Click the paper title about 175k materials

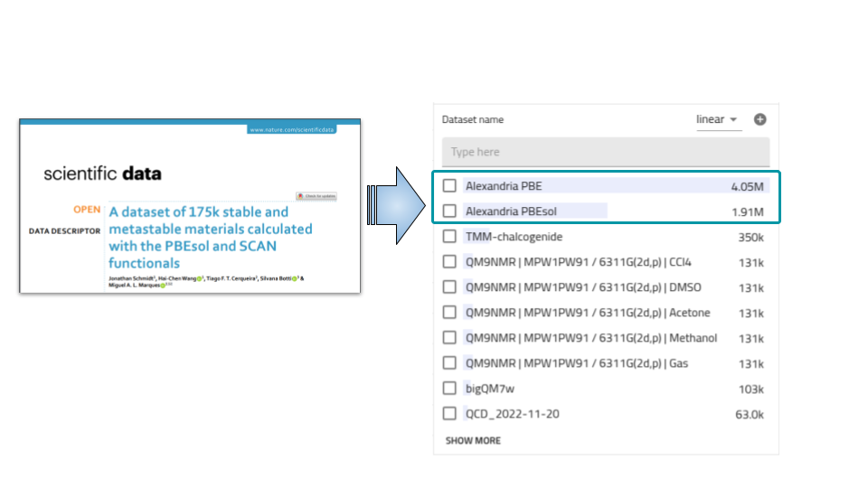(210, 237)
